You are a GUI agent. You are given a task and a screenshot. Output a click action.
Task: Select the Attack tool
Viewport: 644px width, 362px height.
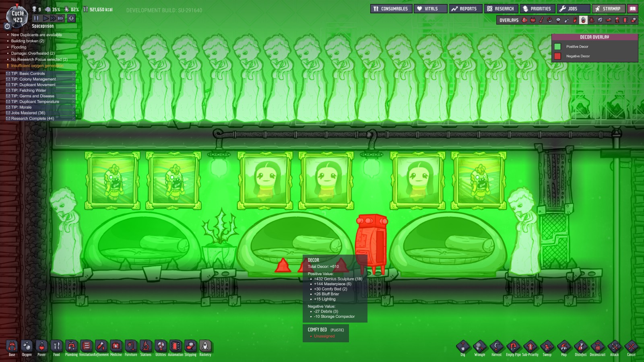[615, 347]
